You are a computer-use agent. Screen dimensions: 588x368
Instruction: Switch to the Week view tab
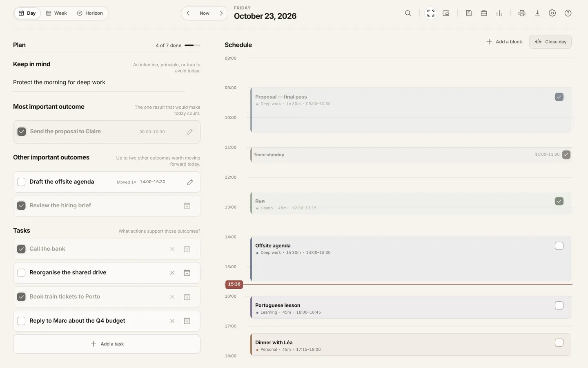click(x=56, y=13)
